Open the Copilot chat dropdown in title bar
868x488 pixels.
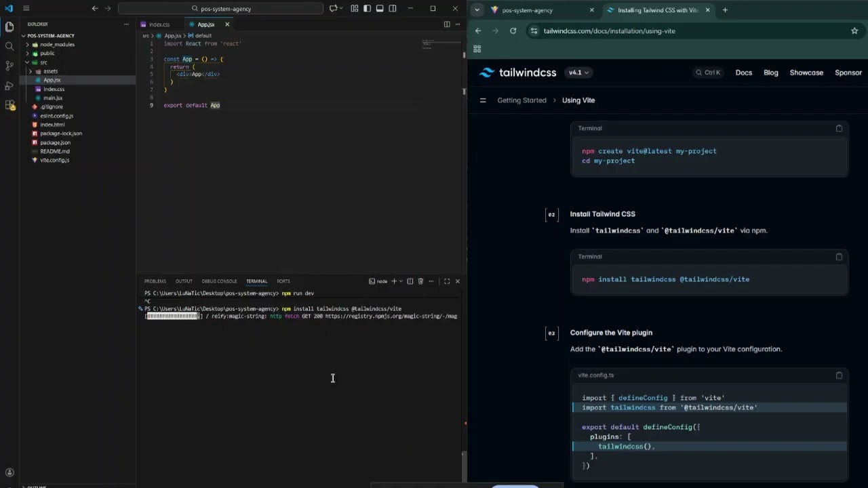342,8
